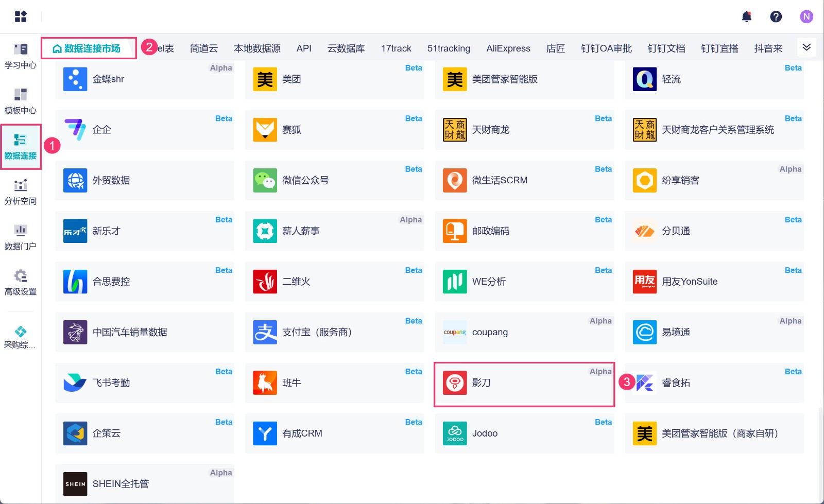Image resolution: width=824 pixels, height=504 pixels.
Task: Click the SHEIN全托管 icon
Action: tap(75, 484)
